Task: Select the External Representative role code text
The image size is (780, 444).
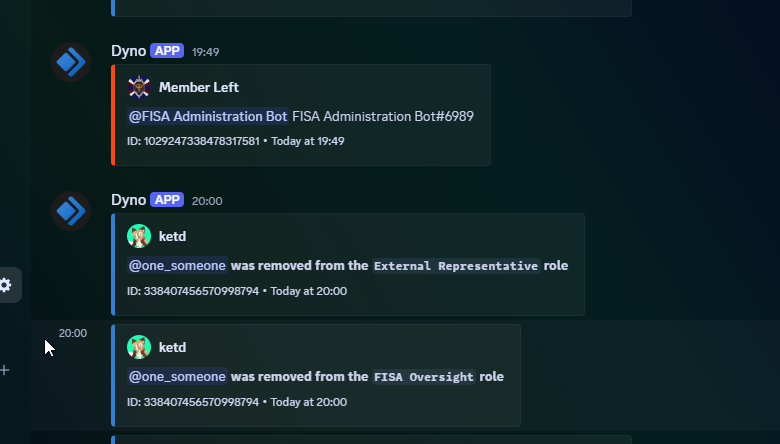Action: (456, 266)
